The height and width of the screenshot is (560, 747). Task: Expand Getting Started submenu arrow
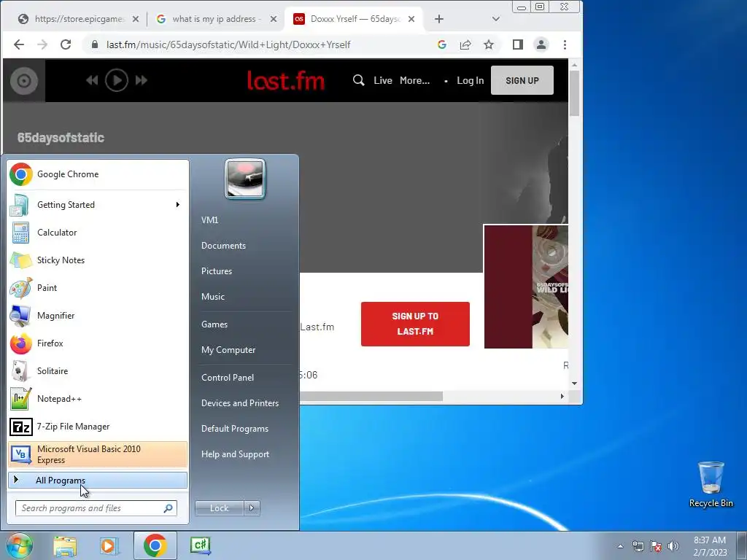pyautogui.click(x=178, y=205)
